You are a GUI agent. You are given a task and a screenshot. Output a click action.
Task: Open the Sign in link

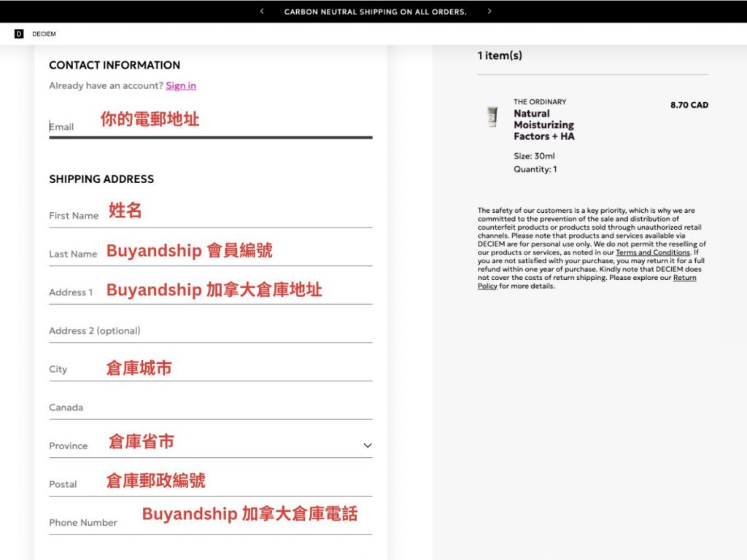click(180, 85)
